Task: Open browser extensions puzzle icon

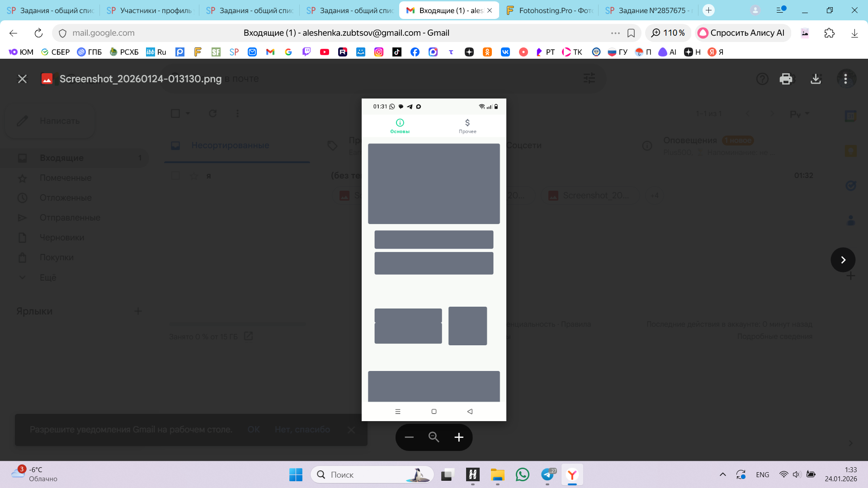Action: (829, 33)
